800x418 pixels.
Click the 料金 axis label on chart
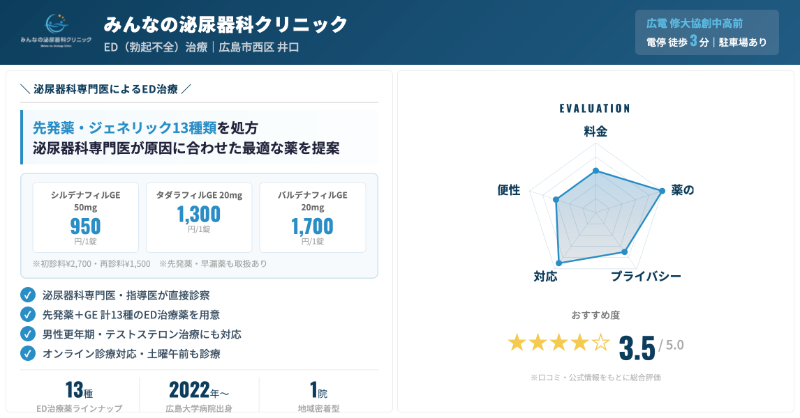pyautogui.click(x=595, y=132)
